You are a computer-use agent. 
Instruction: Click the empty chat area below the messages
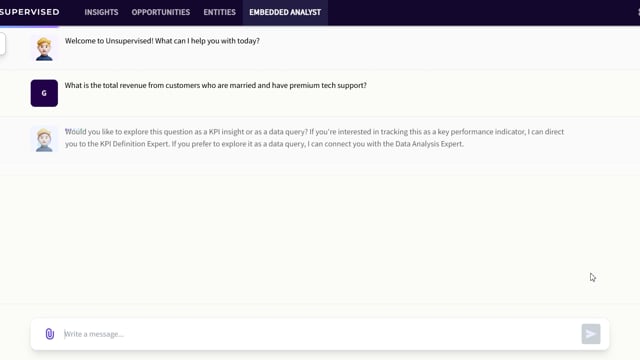(320, 239)
